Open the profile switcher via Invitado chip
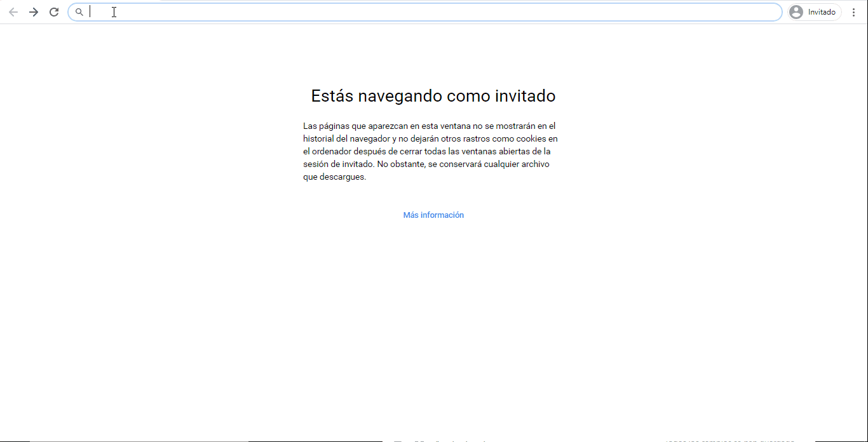 click(x=814, y=11)
